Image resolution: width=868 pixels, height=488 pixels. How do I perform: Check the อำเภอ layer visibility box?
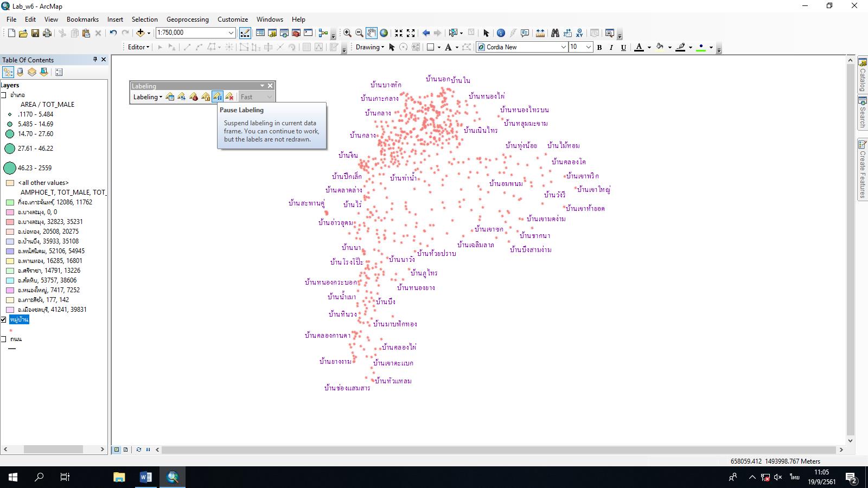(x=3, y=95)
